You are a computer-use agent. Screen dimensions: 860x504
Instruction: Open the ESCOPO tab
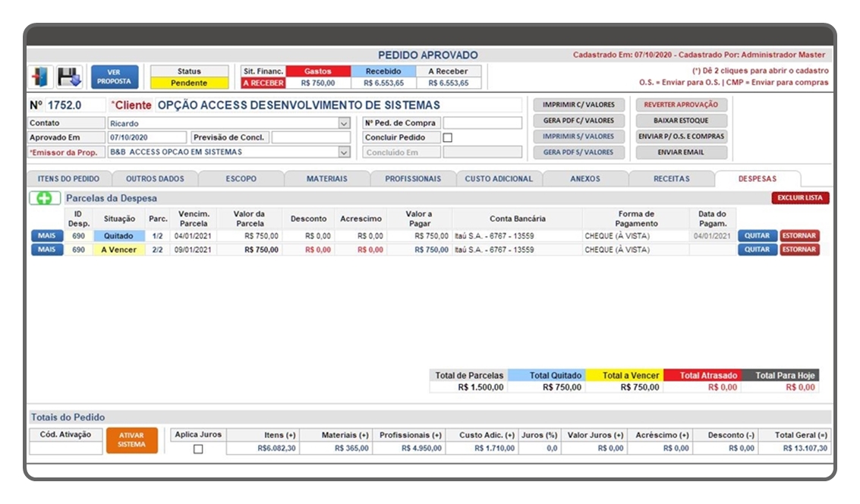click(x=241, y=179)
